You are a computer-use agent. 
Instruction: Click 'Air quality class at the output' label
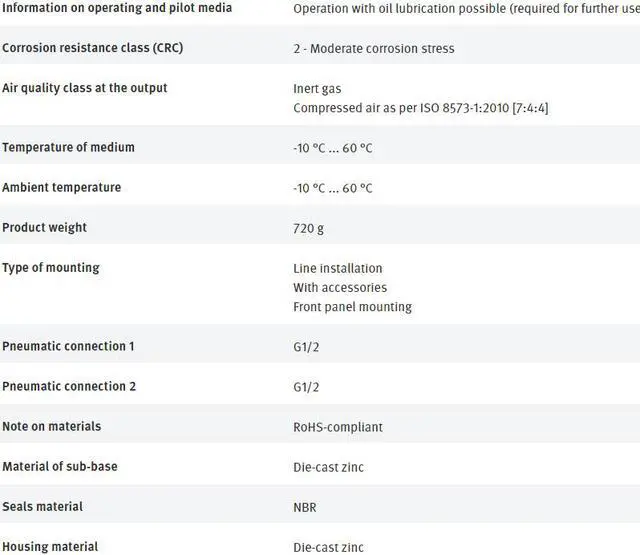(x=85, y=88)
